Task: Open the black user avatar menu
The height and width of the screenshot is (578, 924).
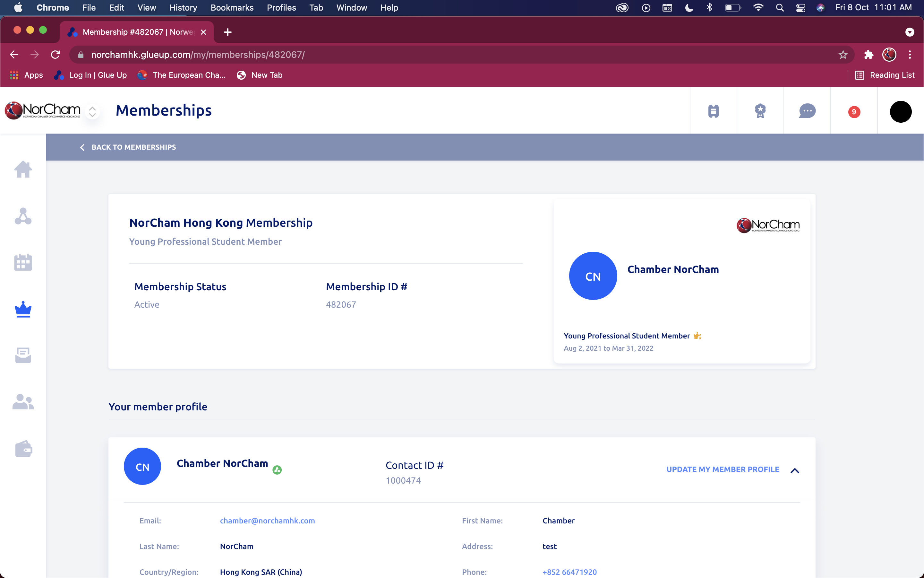Action: (x=901, y=112)
